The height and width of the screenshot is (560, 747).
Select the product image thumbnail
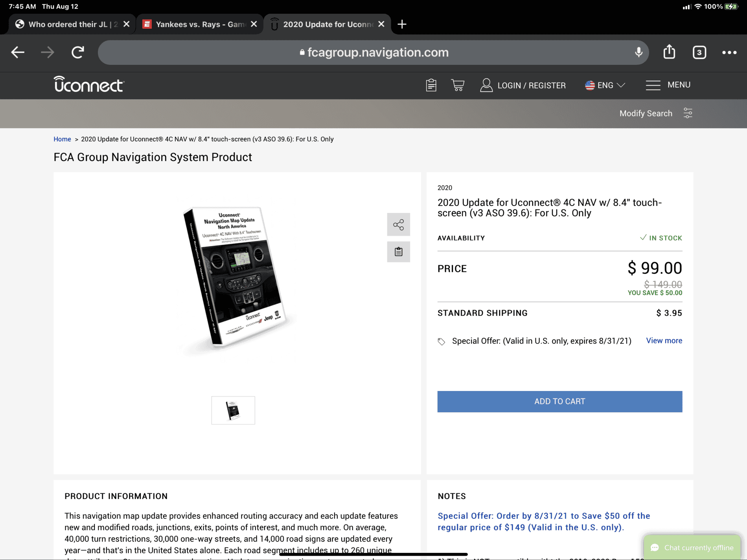pos(233,410)
